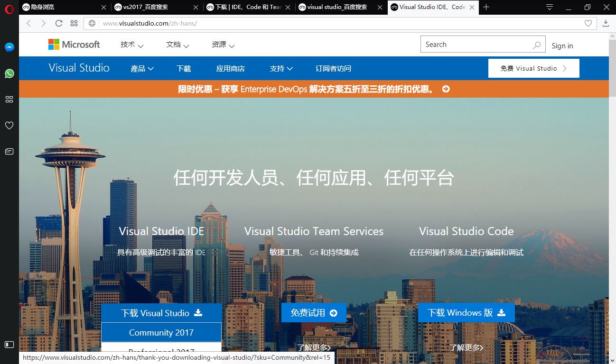Close the visual studio_百度搜索 tab
616x364 pixels.
click(380, 7)
